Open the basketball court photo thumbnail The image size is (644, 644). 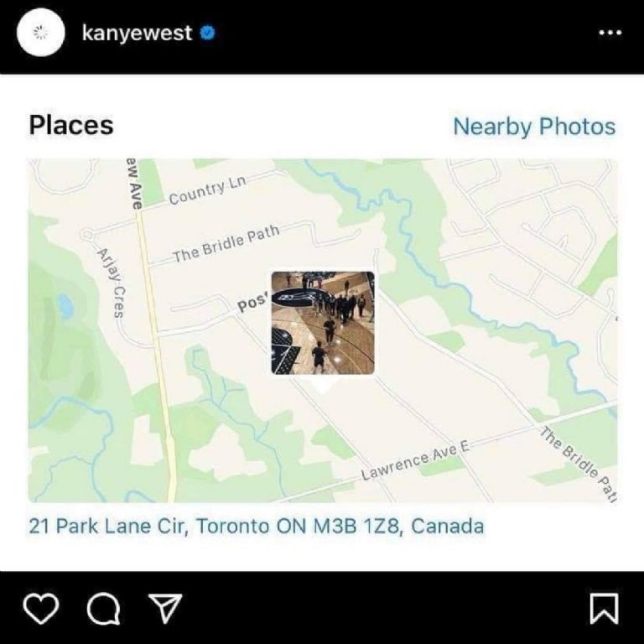[x=323, y=323]
